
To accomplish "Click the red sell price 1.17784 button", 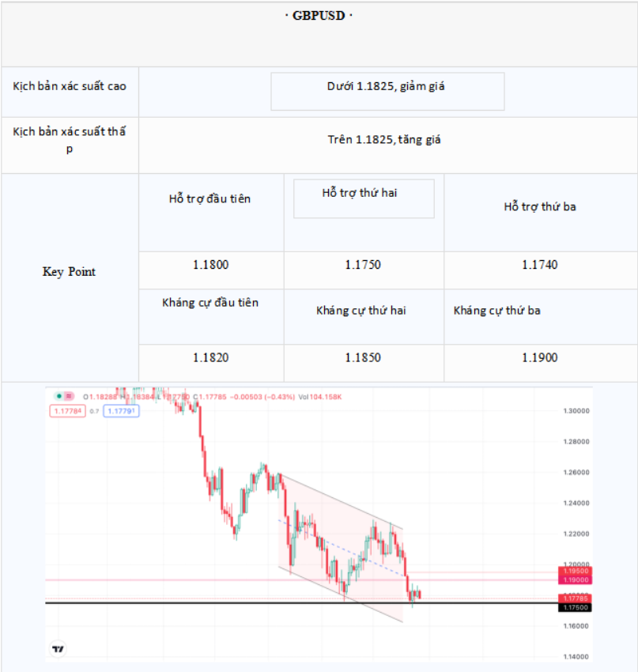I will (x=68, y=411).
